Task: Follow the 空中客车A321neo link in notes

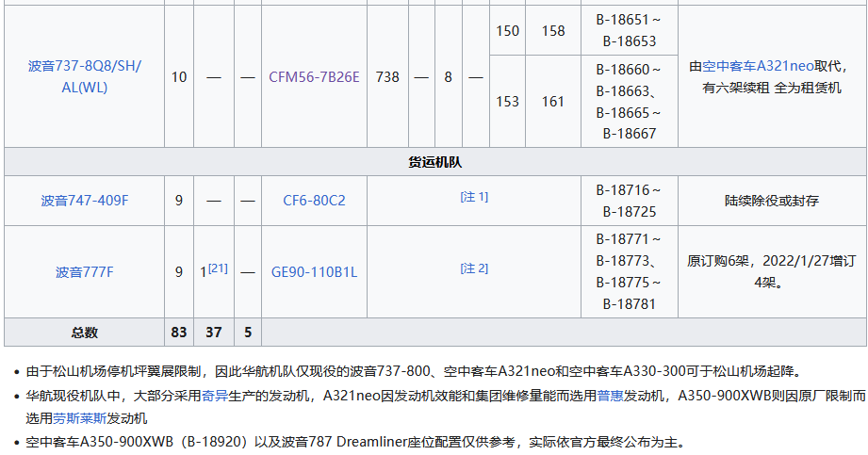Action: pos(758,67)
